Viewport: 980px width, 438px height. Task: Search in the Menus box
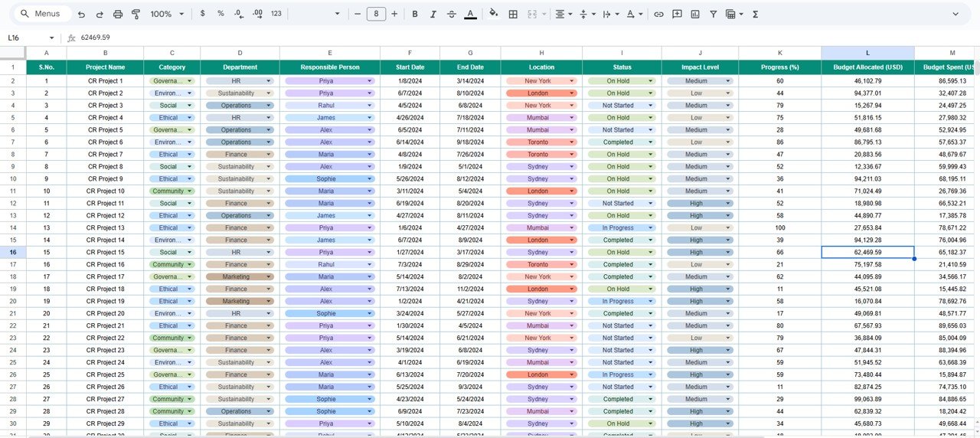(x=46, y=14)
